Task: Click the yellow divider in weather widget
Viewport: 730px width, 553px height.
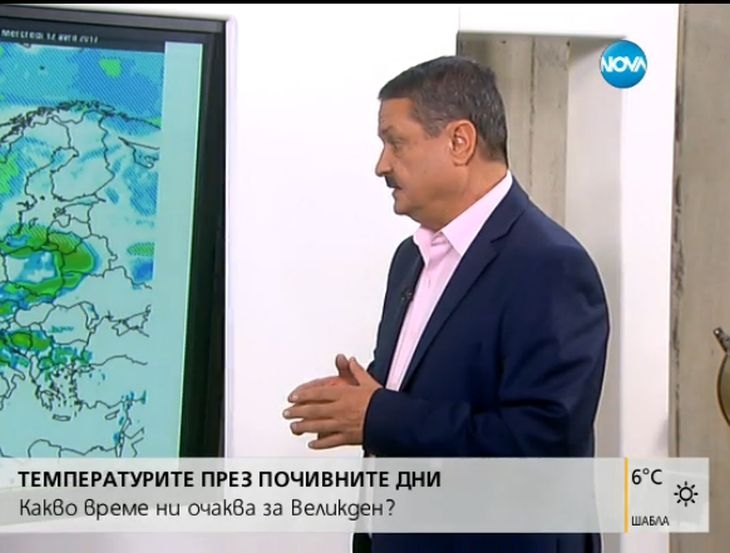Action: [625, 495]
